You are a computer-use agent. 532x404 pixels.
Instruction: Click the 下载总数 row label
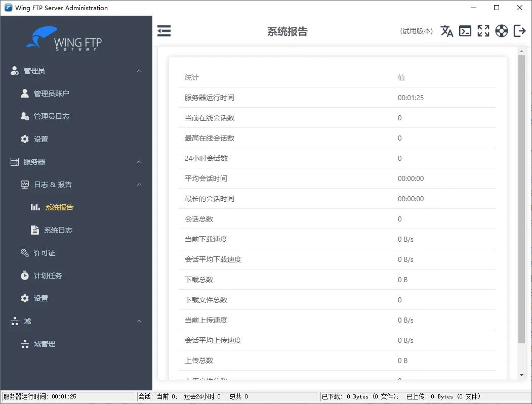(x=199, y=280)
